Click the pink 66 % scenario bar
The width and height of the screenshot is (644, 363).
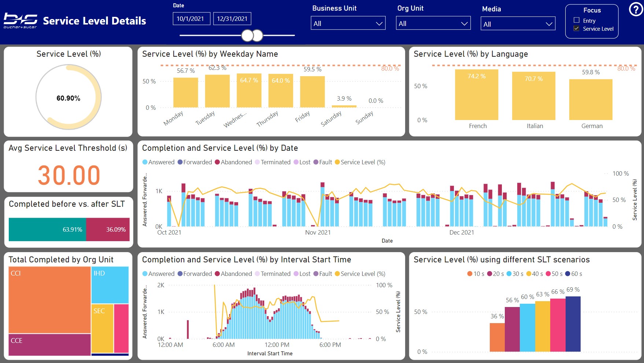click(558, 325)
